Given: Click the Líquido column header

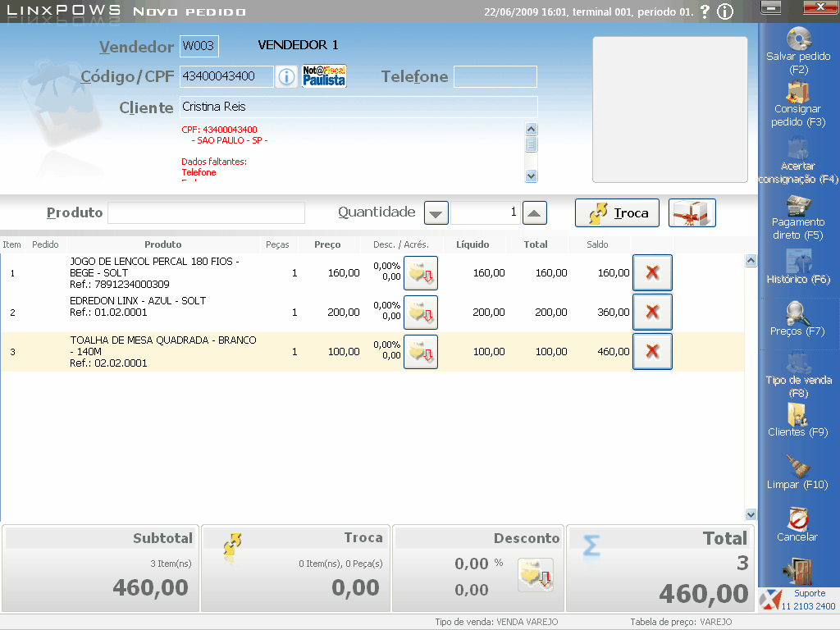Looking at the screenshot, I should coord(472,244).
